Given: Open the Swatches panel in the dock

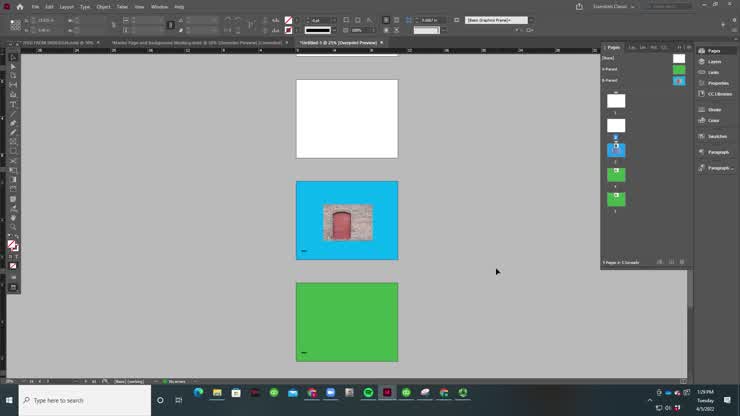Looking at the screenshot, I should click(717, 136).
